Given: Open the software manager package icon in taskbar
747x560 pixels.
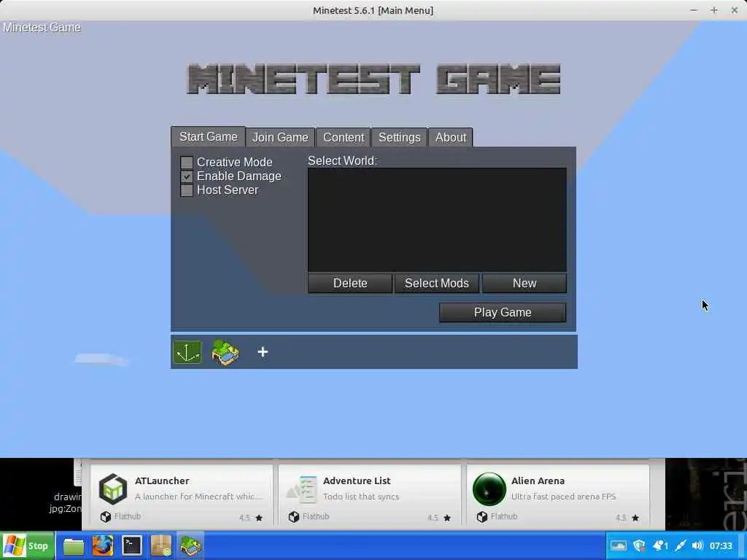Looking at the screenshot, I should (161, 545).
